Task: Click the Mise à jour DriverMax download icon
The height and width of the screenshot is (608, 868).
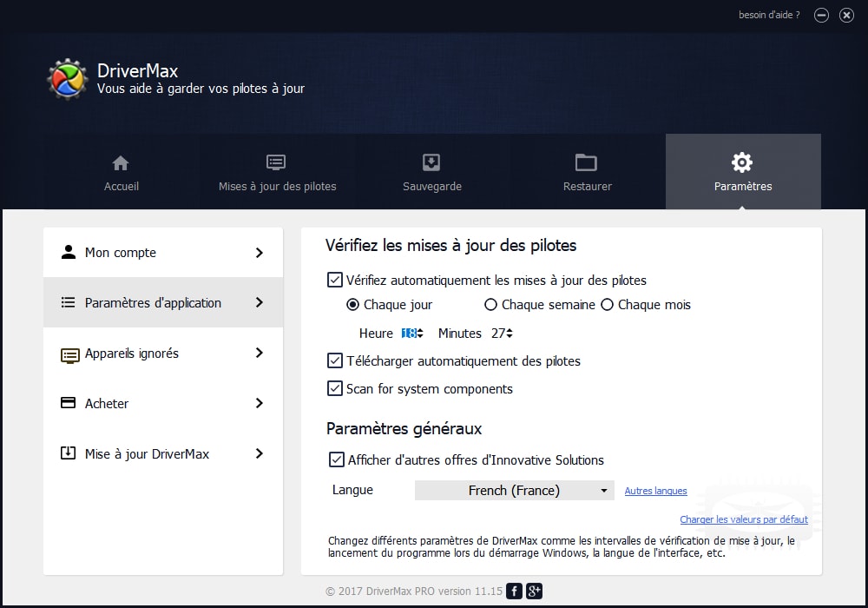Action: coord(68,453)
